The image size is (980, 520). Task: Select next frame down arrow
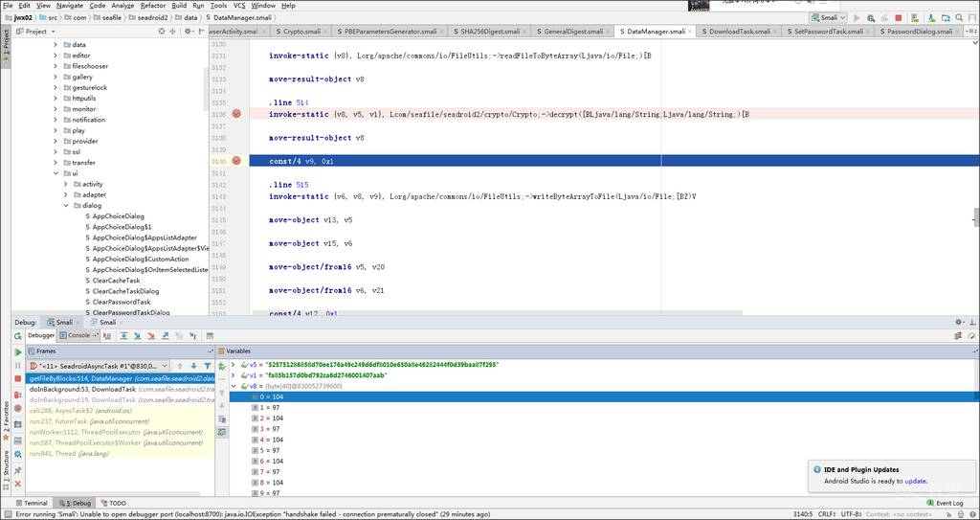pyautogui.click(x=193, y=366)
